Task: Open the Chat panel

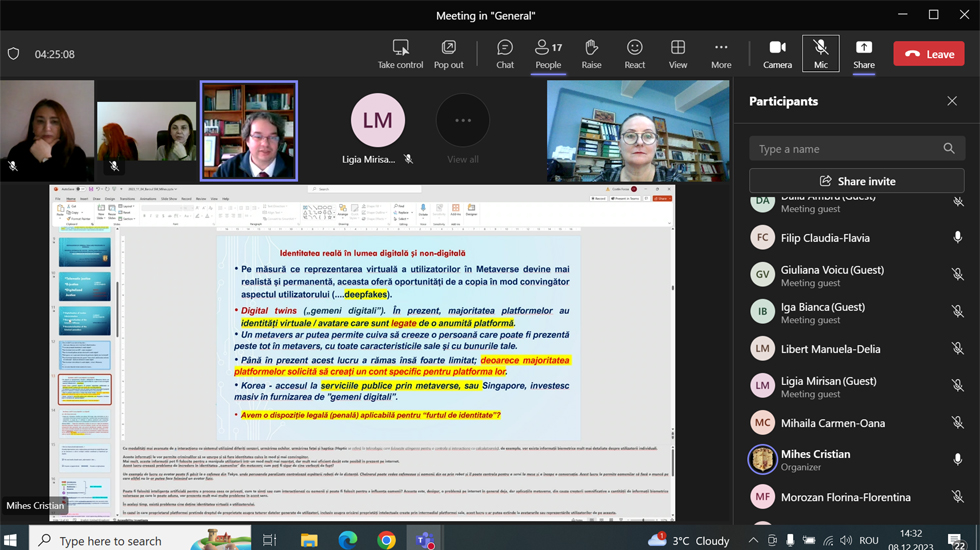Action: (504, 54)
